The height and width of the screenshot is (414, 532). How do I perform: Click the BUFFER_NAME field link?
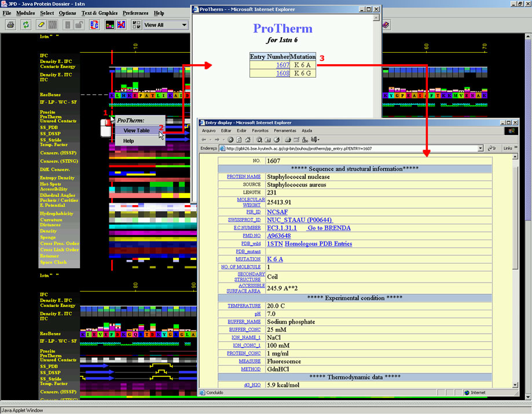pos(244,322)
